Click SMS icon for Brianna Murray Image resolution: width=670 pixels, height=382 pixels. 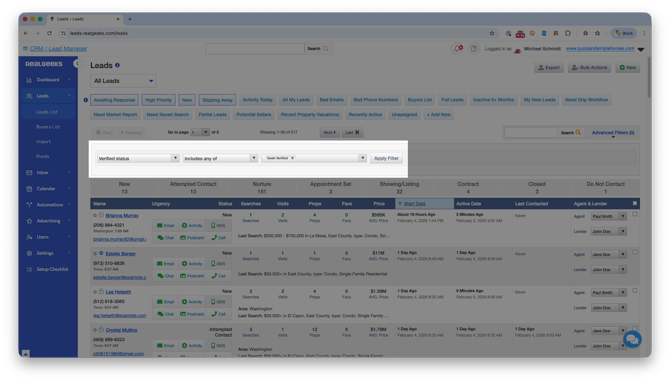click(x=218, y=226)
